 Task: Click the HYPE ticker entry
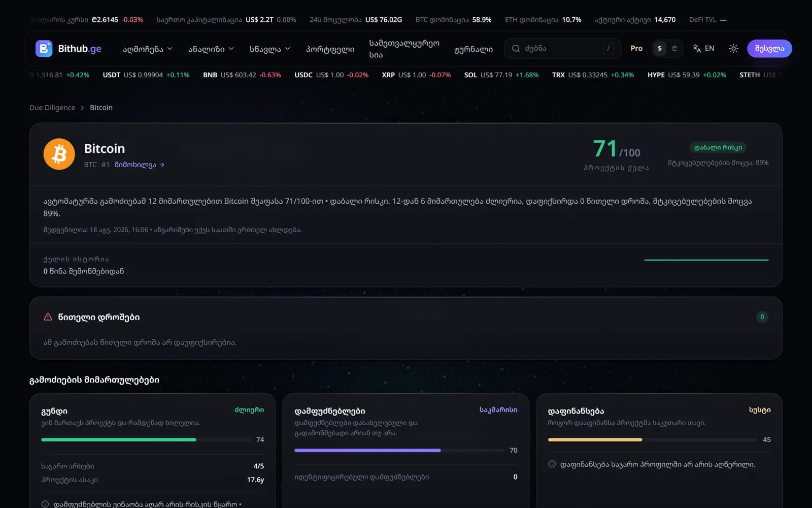pyautogui.click(x=687, y=75)
